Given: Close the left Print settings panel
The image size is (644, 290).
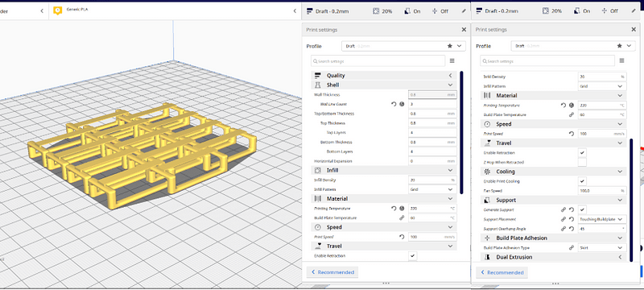Looking at the screenshot, I should tap(464, 30).
